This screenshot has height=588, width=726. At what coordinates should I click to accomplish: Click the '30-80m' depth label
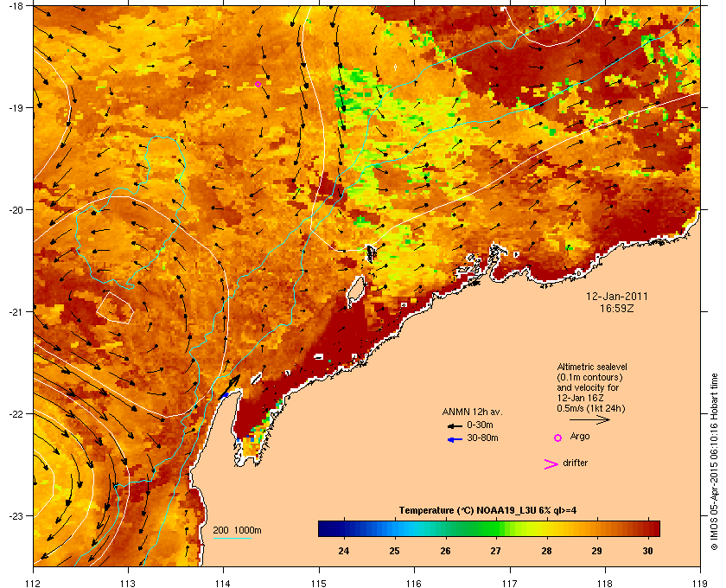(482, 438)
